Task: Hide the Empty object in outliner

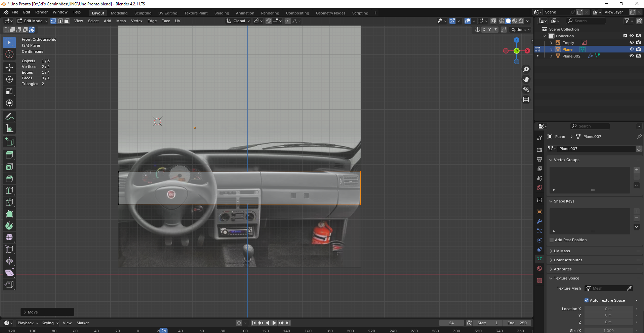Action: [632, 43]
